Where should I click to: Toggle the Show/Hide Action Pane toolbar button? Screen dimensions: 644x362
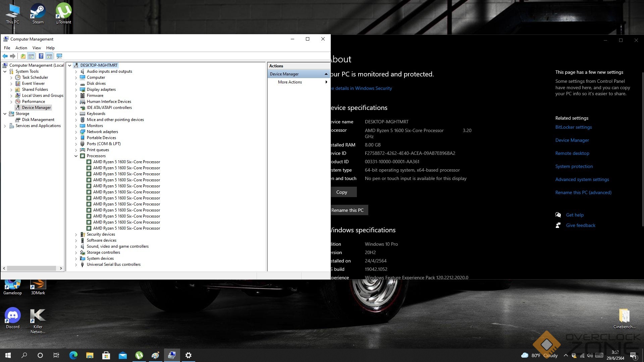(x=49, y=56)
